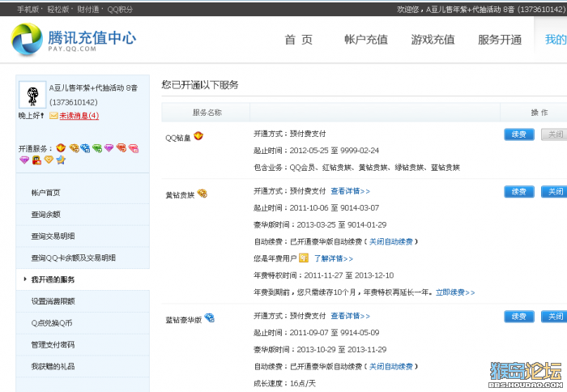This screenshot has width=567, height=392.
Task: Click the gold-and-red lock service icon
Action: [x=36, y=160]
